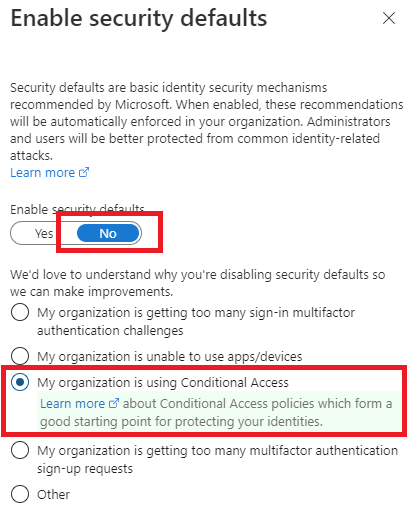Click the 'We'd love to understand' prompt text
The width and height of the screenshot is (416, 515).
coord(198,283)
